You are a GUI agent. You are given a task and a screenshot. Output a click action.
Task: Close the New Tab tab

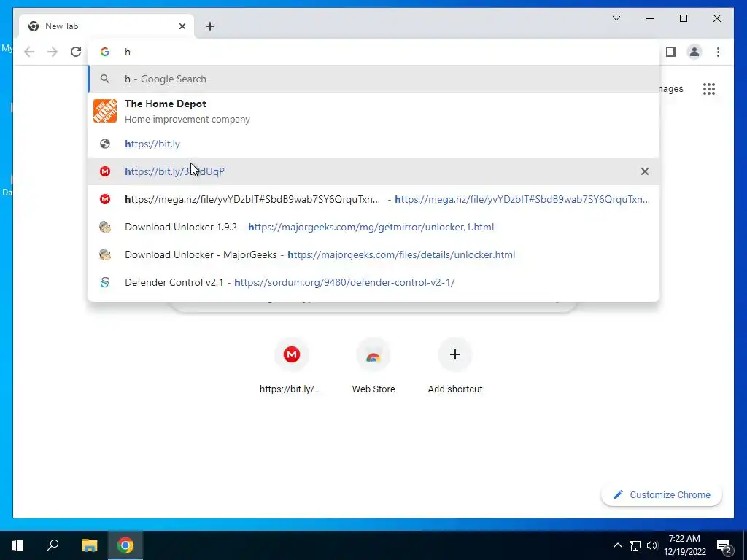(182, 26)
